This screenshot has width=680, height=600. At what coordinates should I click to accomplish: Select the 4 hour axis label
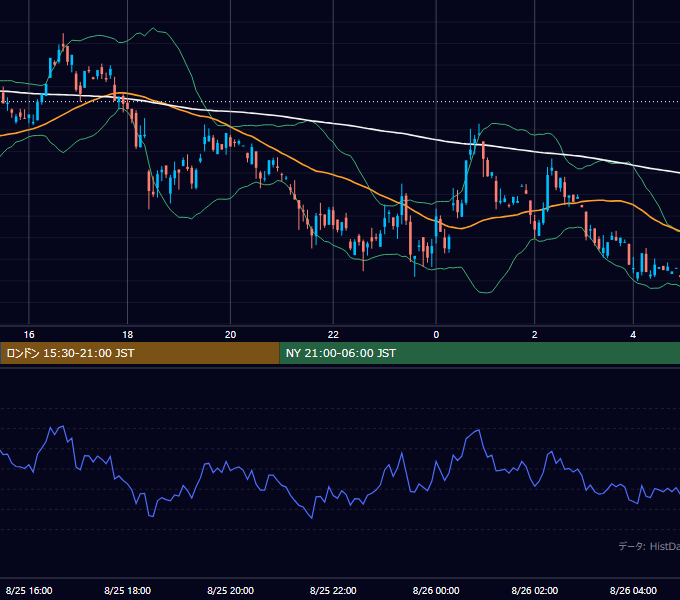(x=633, y=335)
